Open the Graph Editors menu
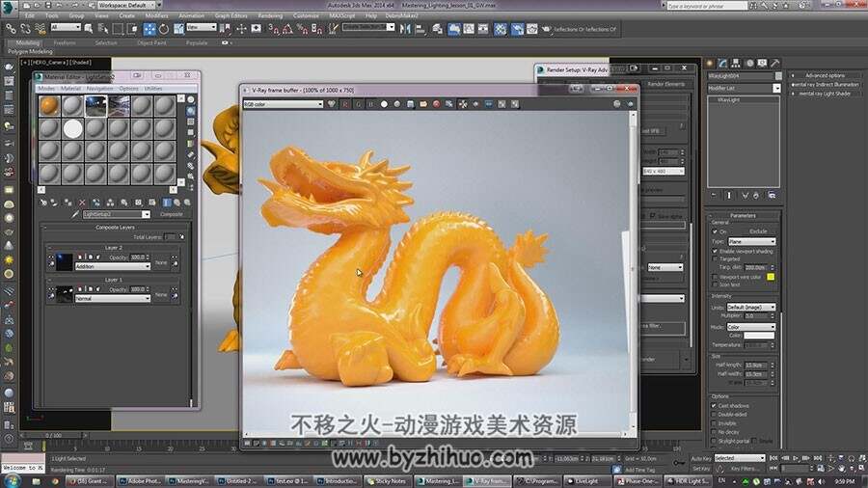868x488 pixels. pos(231,15)
